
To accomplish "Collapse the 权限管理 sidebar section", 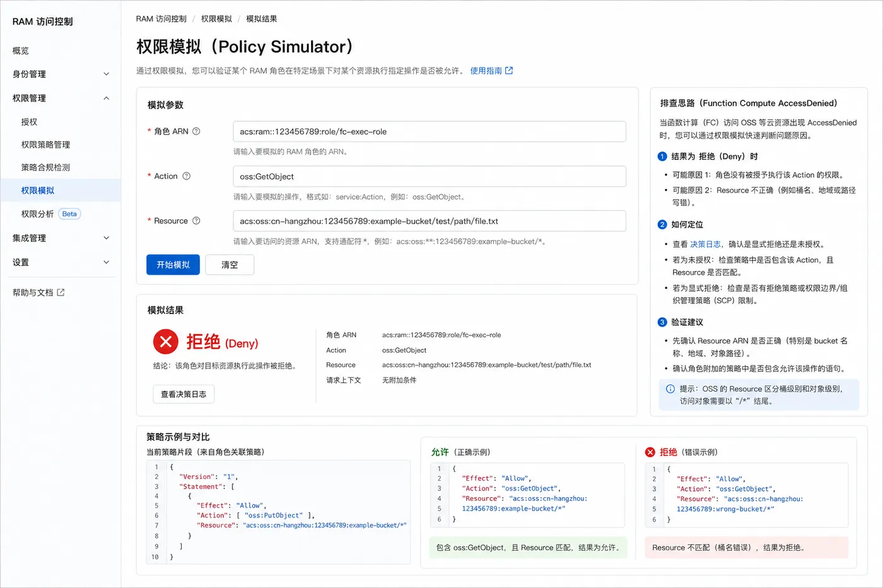I will [61, 98].
